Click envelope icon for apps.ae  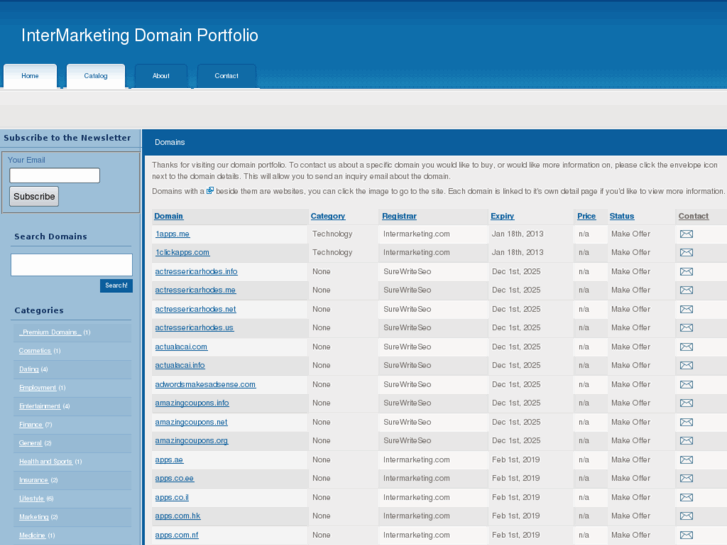686,459
